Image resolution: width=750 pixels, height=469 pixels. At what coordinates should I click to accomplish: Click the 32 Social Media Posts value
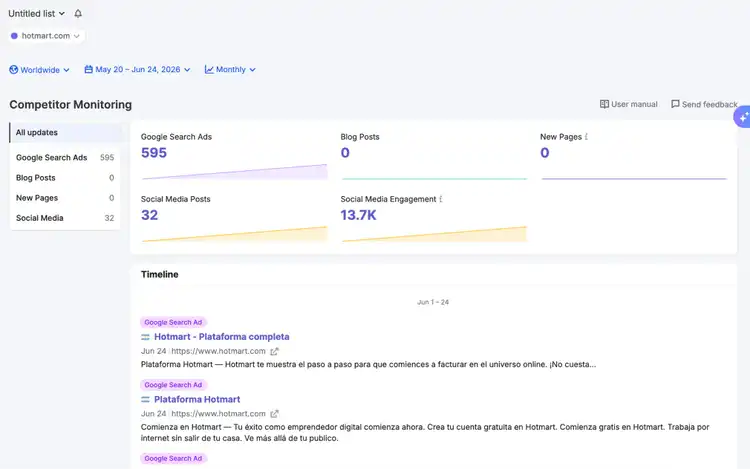149,215
